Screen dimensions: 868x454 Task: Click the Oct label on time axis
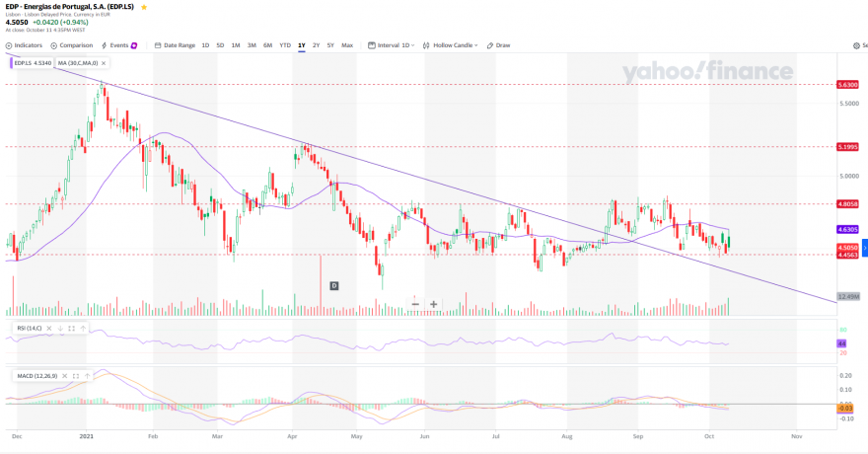(x=709, y=436)
